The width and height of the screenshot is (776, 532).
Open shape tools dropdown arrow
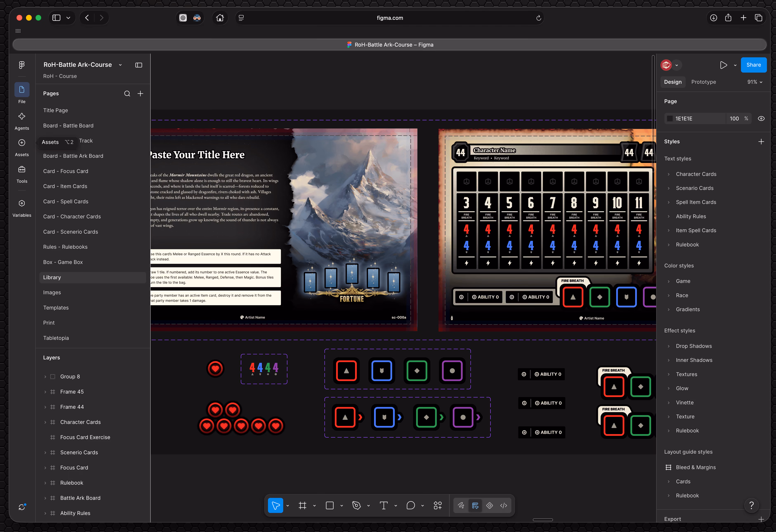342,506
